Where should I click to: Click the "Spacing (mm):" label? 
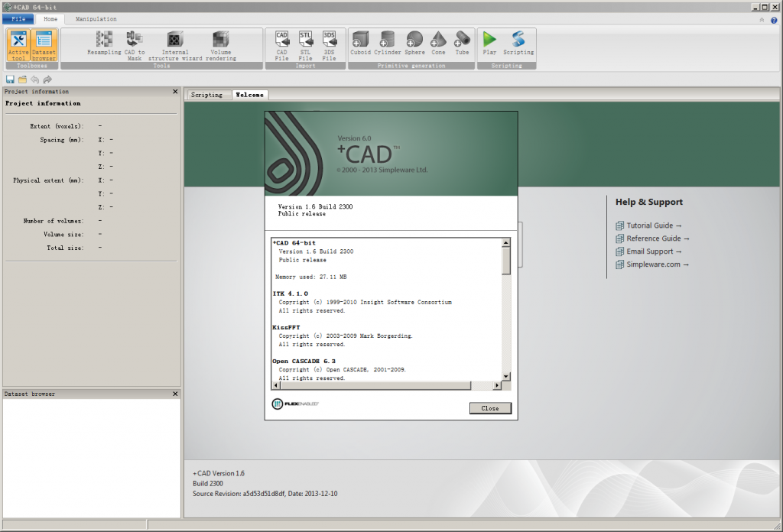[x=62, y=140]
